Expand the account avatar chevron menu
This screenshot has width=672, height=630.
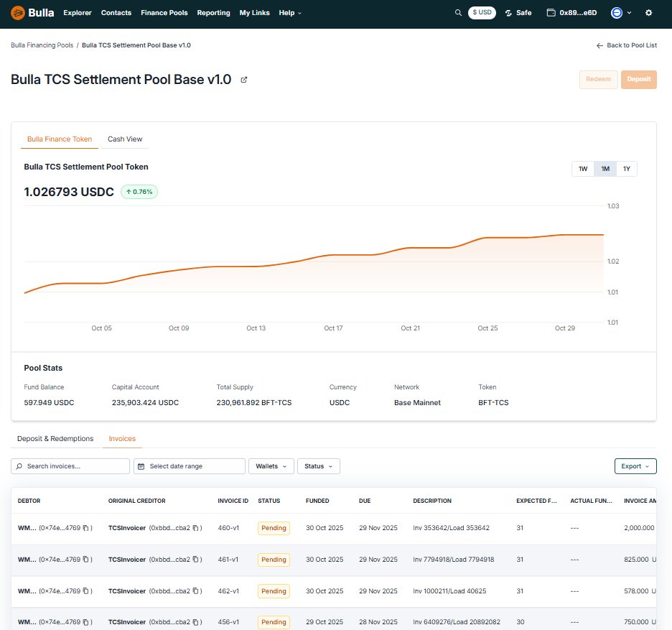point(629,12)
